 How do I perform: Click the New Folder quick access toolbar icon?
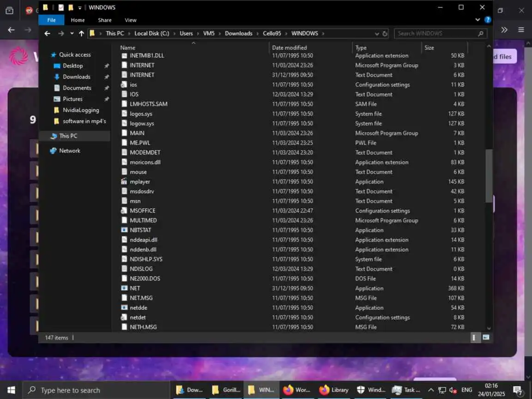pos(71,7)
